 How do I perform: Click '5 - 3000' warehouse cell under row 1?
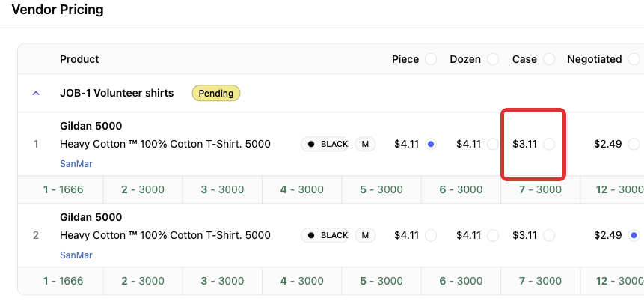coord(381,190)
